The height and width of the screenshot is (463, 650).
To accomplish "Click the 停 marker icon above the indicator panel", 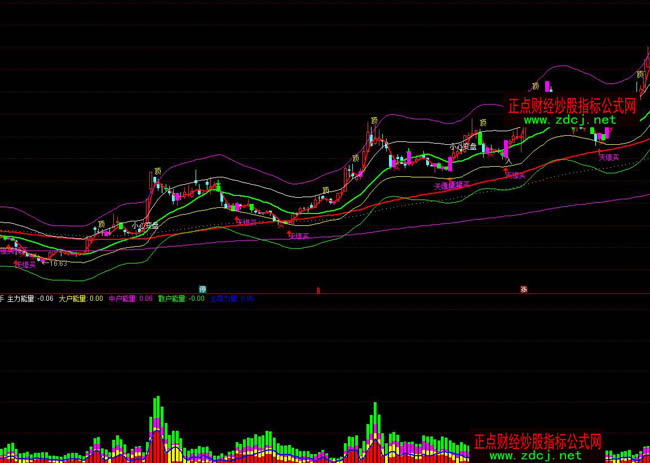I will [202, 289].
